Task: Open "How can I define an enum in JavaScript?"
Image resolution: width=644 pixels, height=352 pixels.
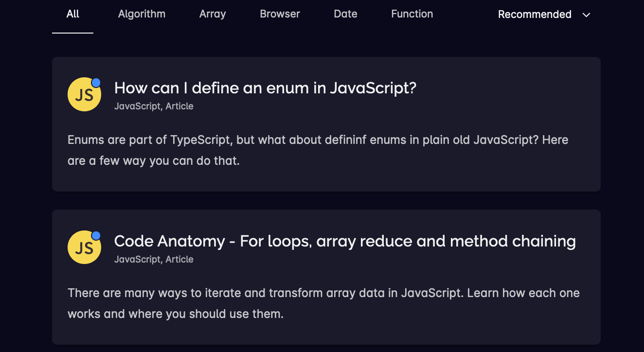Action: click(x=265, y=88)
